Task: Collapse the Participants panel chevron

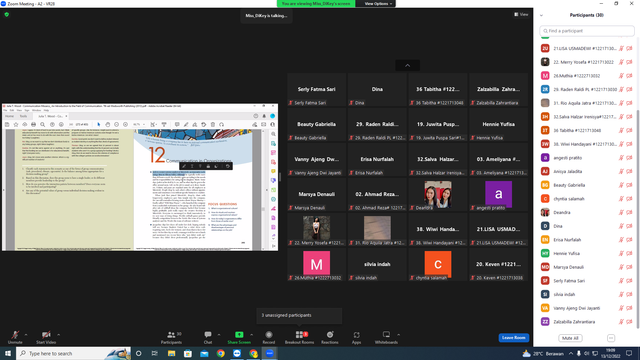Action: (x=542, y=16)
